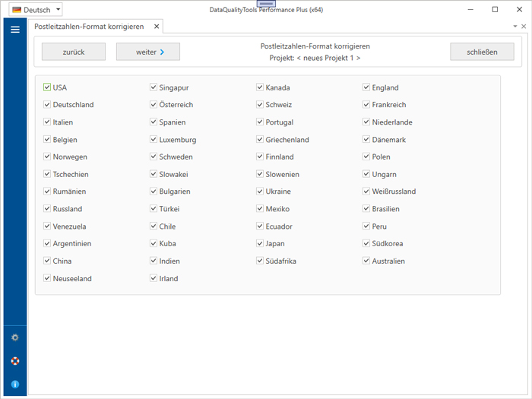Viewport: 532px width, 399px height.
Task: Expand the tab list dropdown arrow
Action: 515,27
